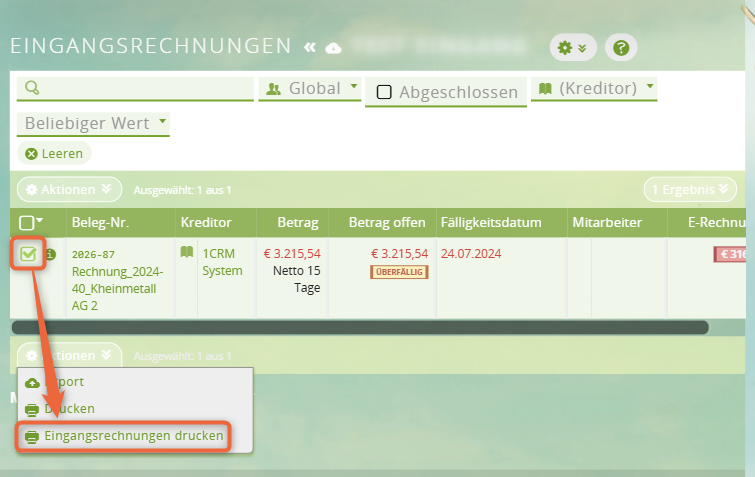Open the select-all arrow dropdown in header

point(39,220)
